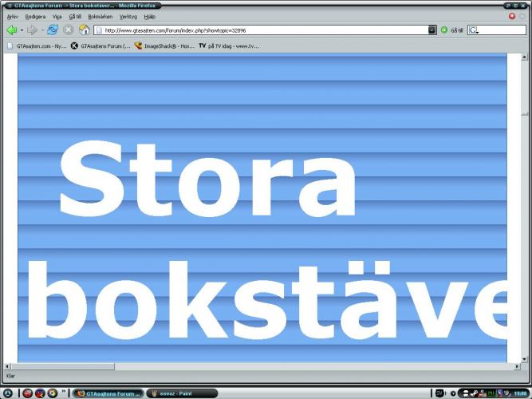Switch to the Paint taskbar window
Viewport: 532px width, 399px height.
(x=182, y=393)
